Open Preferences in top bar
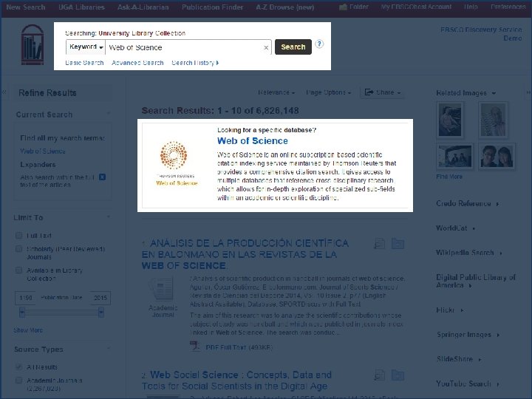 pos(508,7)
